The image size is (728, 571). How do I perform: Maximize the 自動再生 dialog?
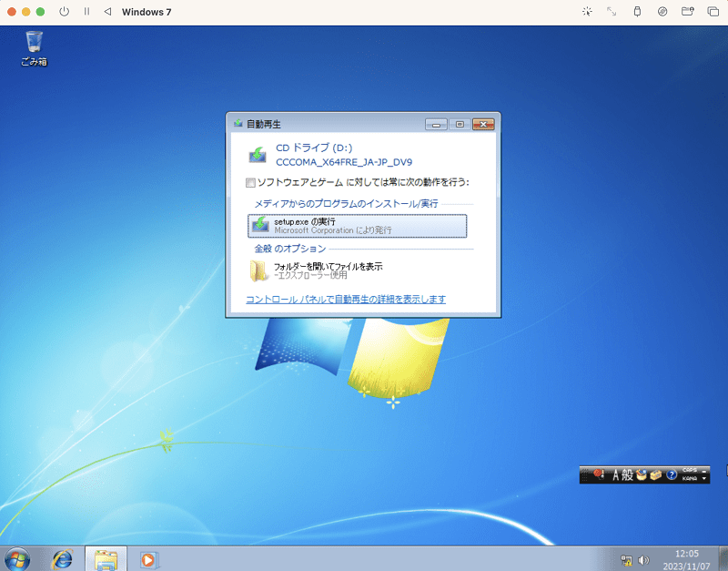460,124
